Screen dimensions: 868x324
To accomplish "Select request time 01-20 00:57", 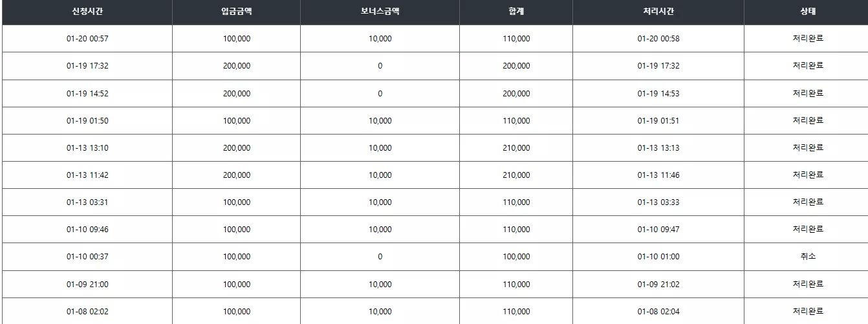I will point(87,39).
